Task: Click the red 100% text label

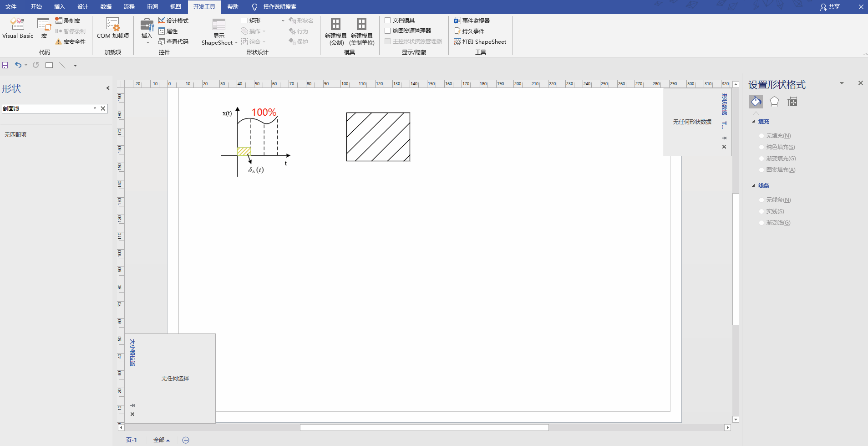Action: (264, 112)
